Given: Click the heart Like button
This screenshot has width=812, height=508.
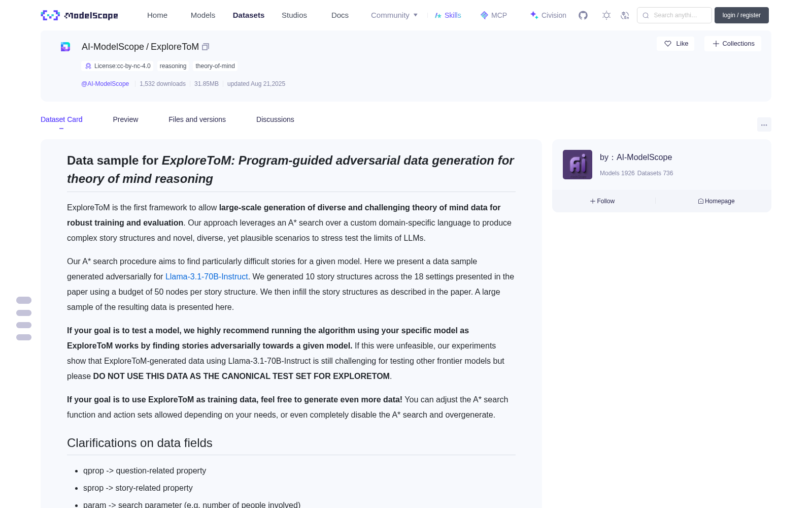Looking at the screenshot, I should 675,44.
